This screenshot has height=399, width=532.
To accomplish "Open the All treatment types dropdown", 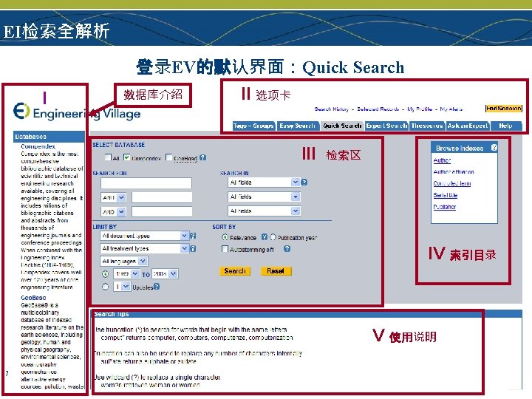I will (145, 249).
